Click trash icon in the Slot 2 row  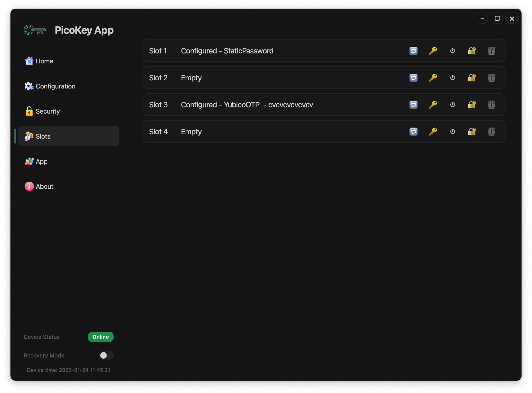[491, 78]
